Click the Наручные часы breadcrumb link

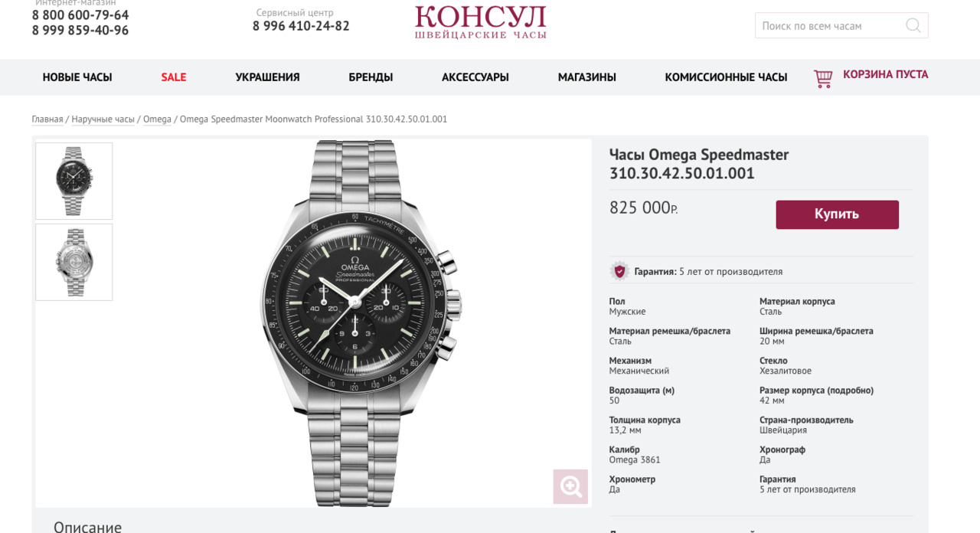point(103,119)
